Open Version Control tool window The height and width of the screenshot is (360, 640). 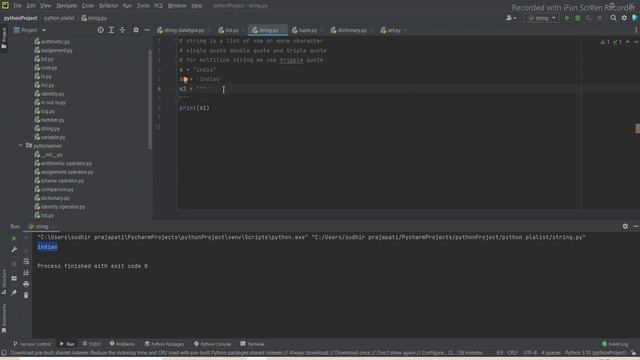pyautogui.click(x=32, y=344)
